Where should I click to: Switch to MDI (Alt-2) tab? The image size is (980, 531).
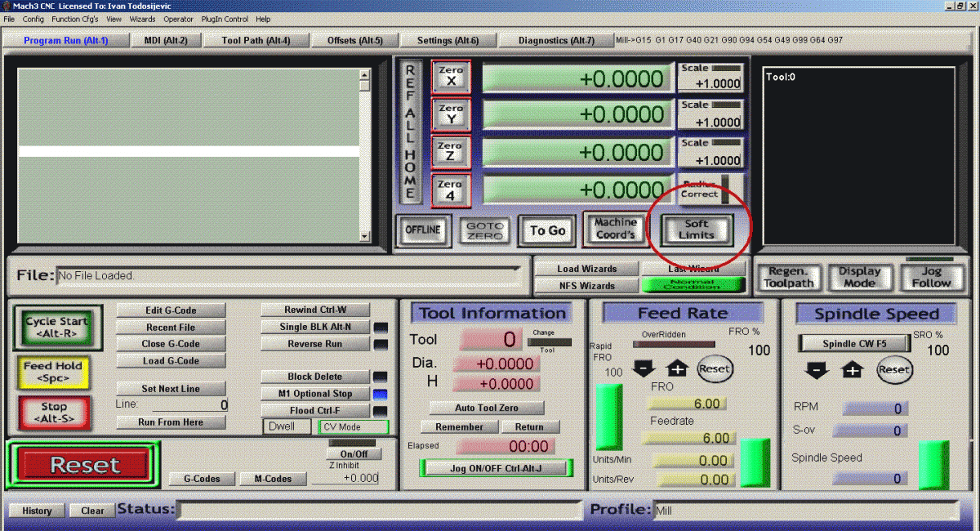point(166,40)
